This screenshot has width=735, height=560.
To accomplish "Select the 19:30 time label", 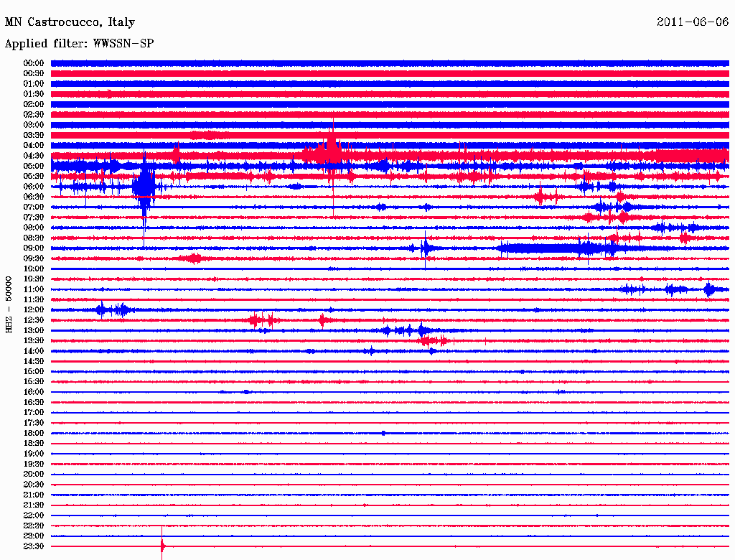I will [x=34, y=464].
